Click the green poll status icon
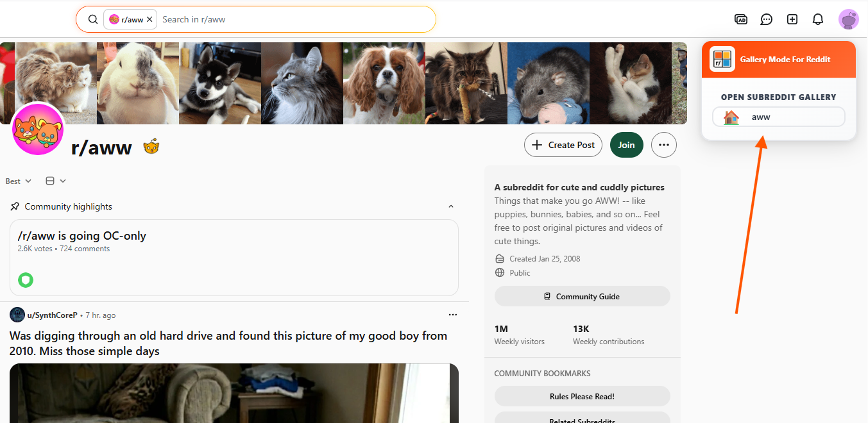The image size is (868, 423). point(25,280)
